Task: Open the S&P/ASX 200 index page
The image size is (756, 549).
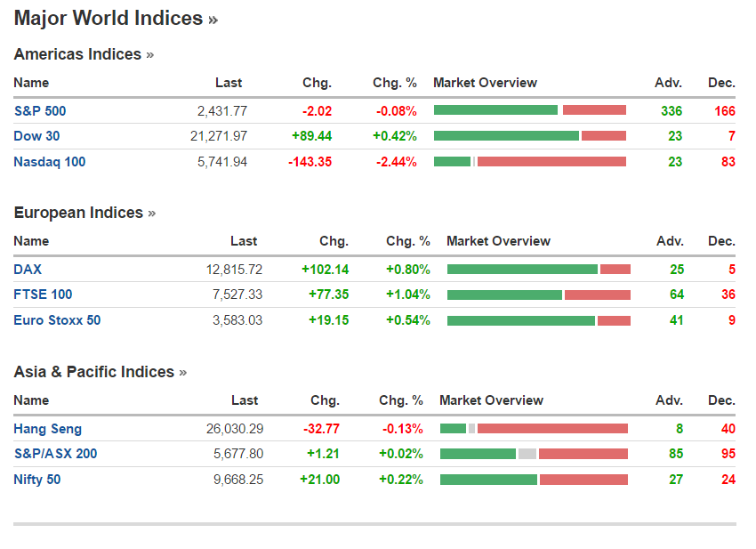Action: pos(55,454)
